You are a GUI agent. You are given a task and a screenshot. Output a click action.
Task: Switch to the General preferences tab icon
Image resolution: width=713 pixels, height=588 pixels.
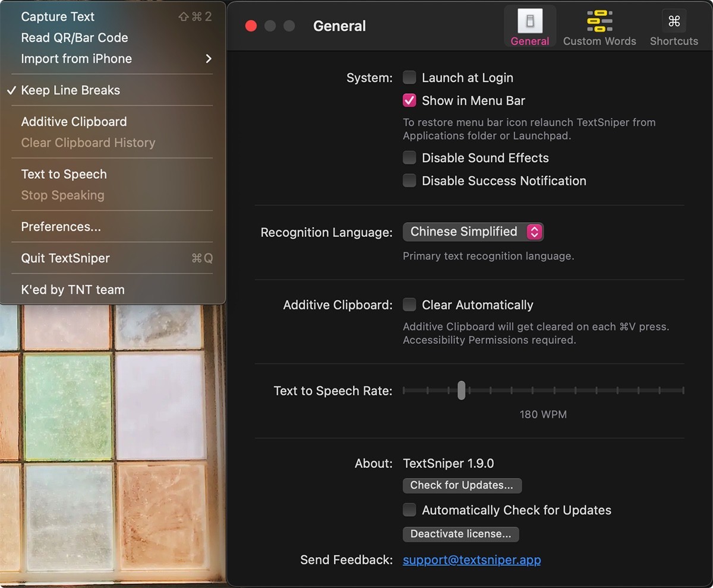pyautogui.click(x=529, y=26)
